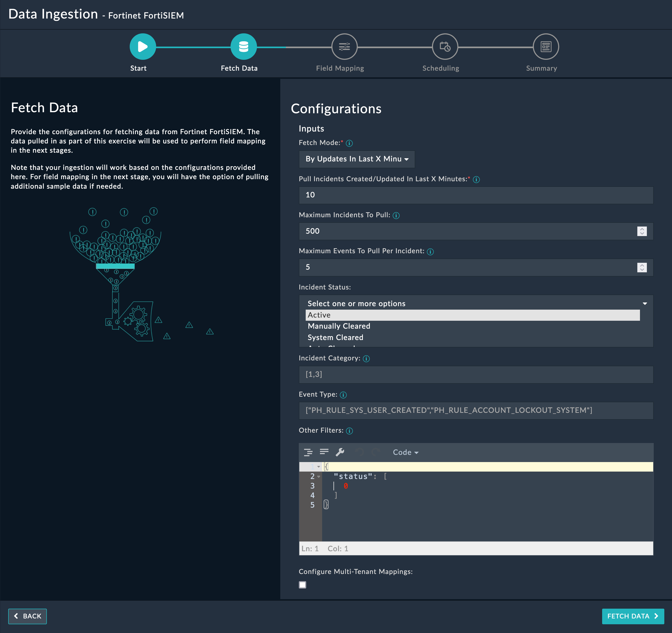The height and width of the screenshot is (633, 672).
Task: Click the Scheduling calendar-clock icon
Action: click(445, 47)
